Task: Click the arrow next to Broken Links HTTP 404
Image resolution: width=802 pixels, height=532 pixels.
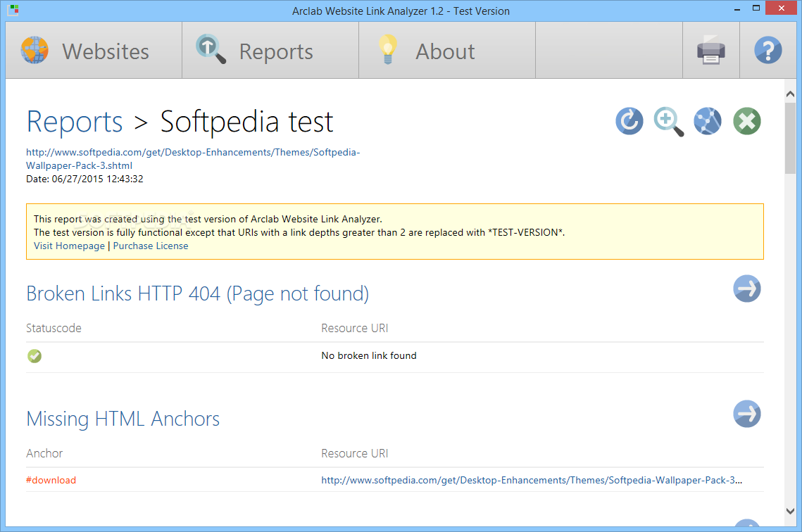Action: pos(747,289)
